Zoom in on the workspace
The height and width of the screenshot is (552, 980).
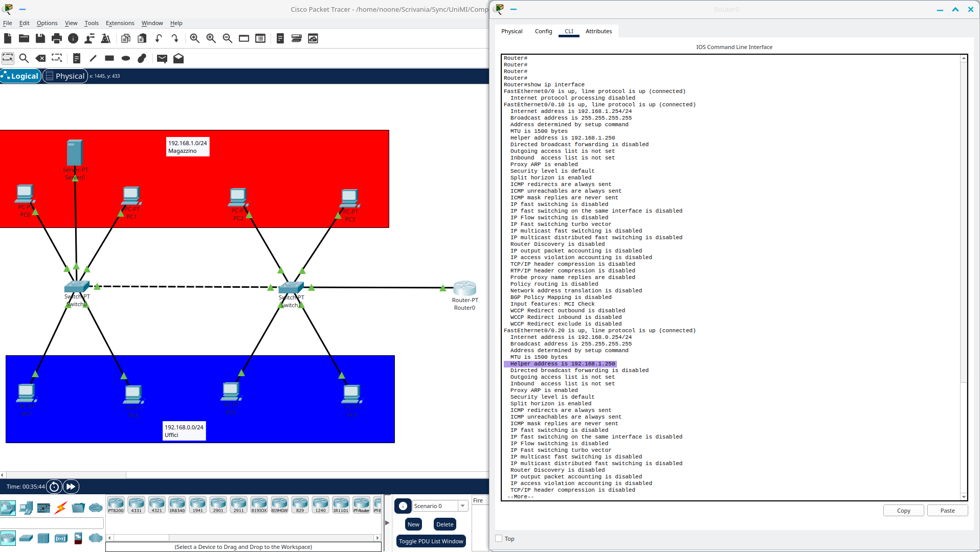click(x=195, y=38)
